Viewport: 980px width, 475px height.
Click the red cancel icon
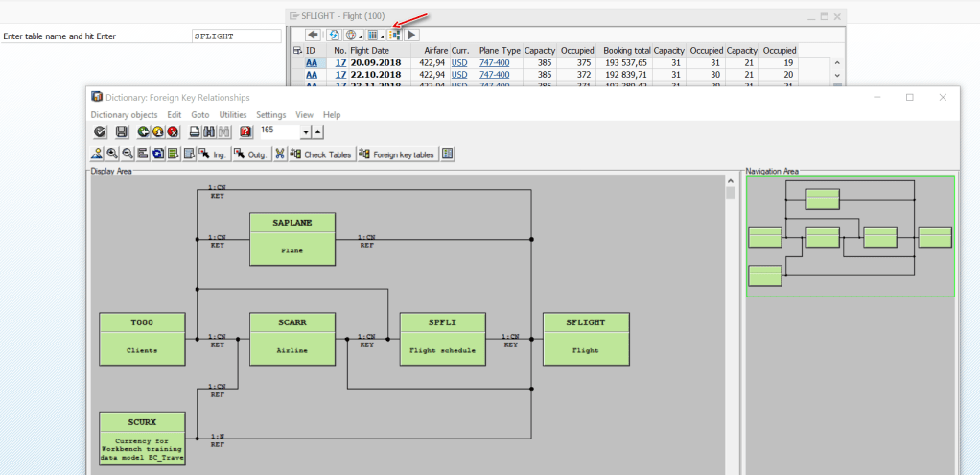click(x=173, y=132)
